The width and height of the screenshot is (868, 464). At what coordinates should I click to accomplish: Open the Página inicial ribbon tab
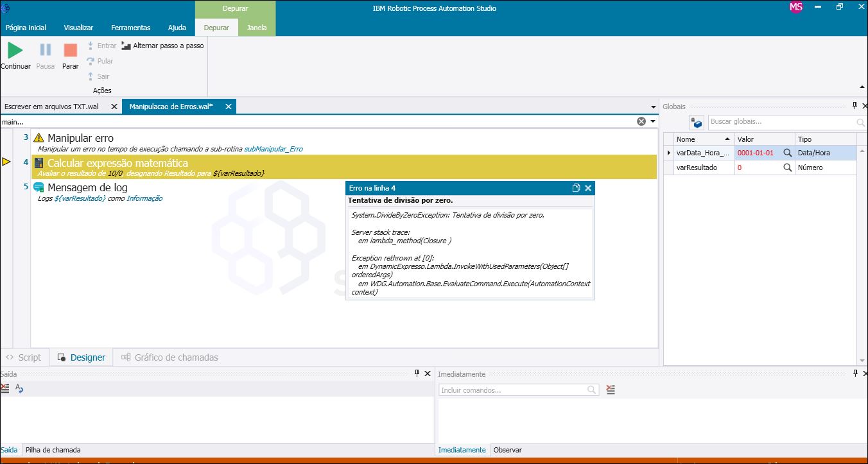click(26, 28)
